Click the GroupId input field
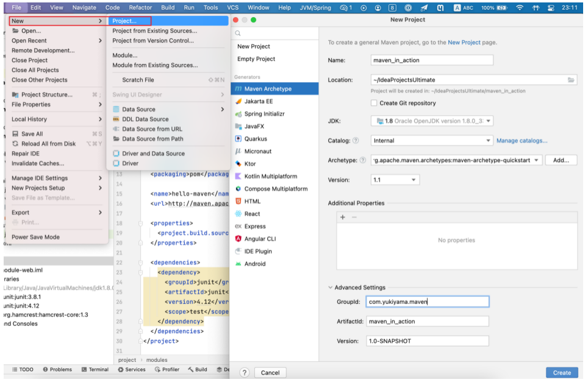 click(428, 302)
